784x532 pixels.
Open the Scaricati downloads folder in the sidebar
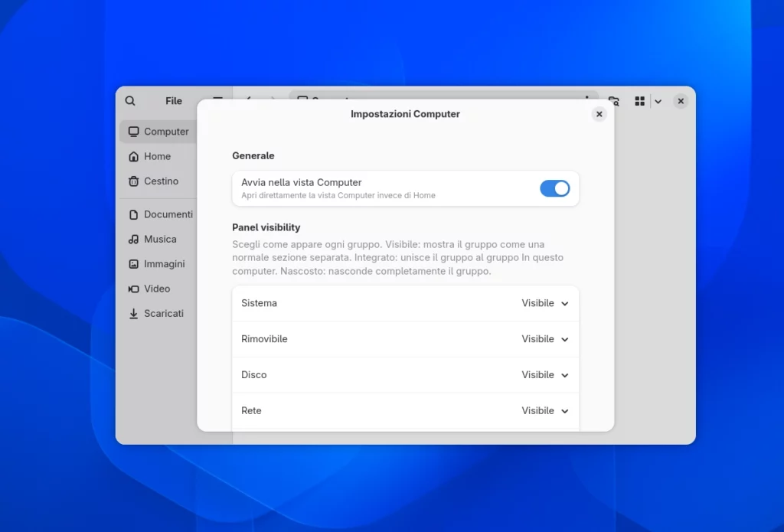(158, 314)
